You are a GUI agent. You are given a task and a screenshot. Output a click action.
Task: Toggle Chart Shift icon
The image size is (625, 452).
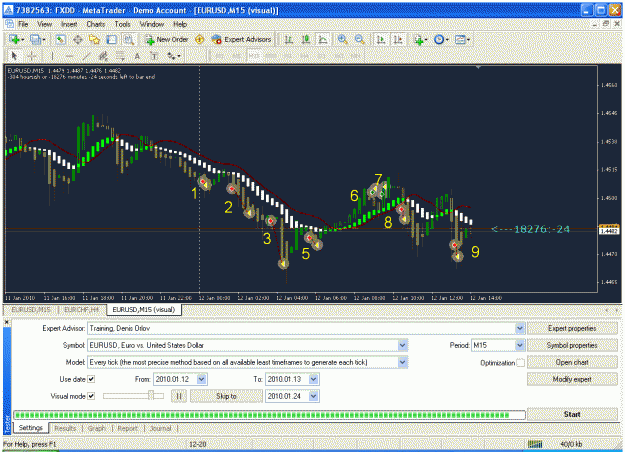[x=398, y=39]
